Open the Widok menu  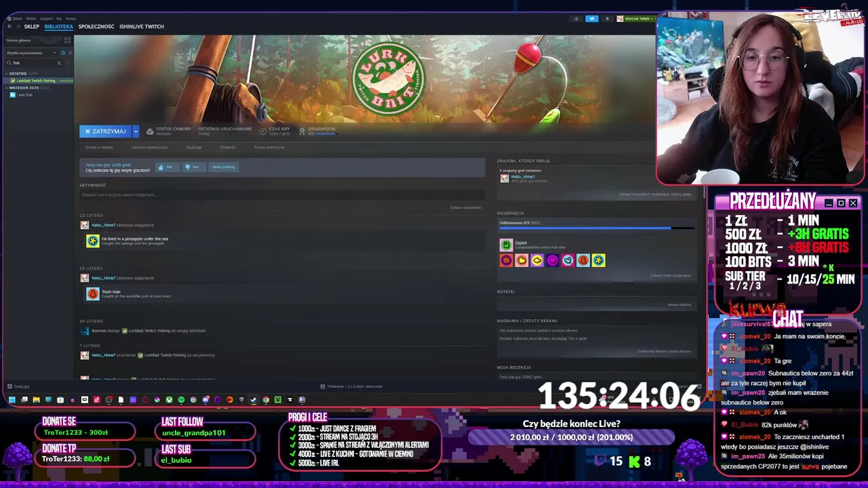pyautogui.click(x=31, y=19)
